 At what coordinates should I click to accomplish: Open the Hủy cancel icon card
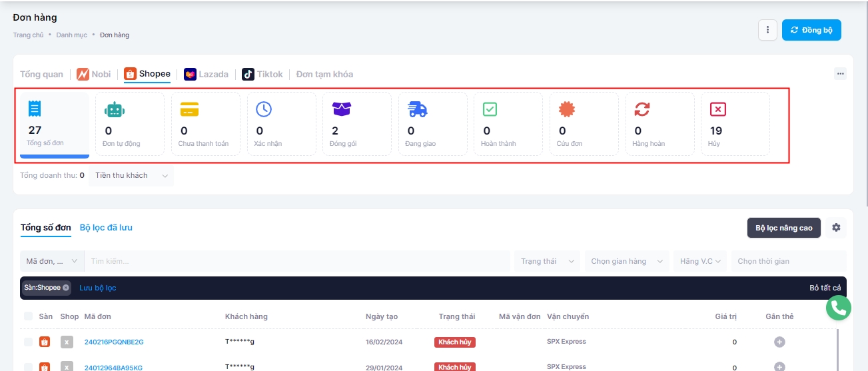[x=735, y=125]
